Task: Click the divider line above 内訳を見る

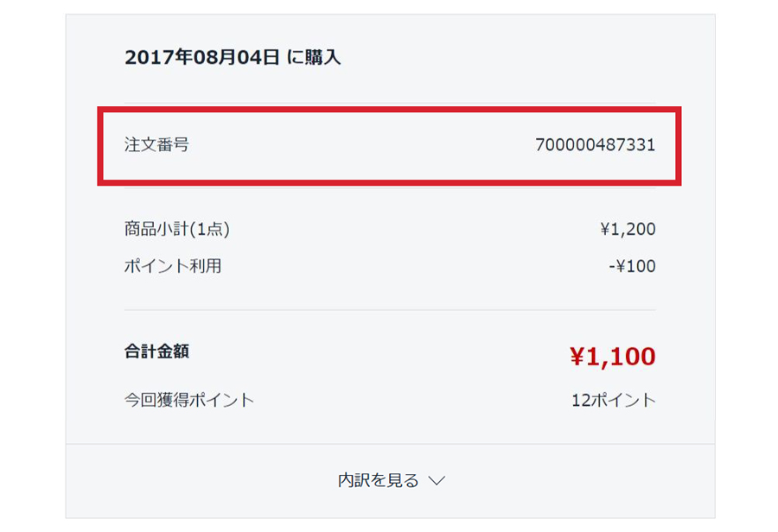Action: pyautogui.click(x=389, y=444)
